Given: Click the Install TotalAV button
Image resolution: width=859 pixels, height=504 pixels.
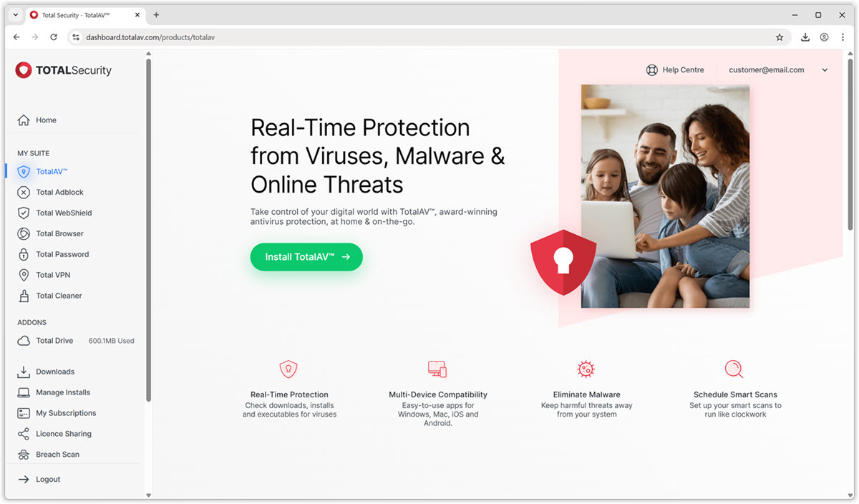Looking at the screenshot, I should (306, 257).
